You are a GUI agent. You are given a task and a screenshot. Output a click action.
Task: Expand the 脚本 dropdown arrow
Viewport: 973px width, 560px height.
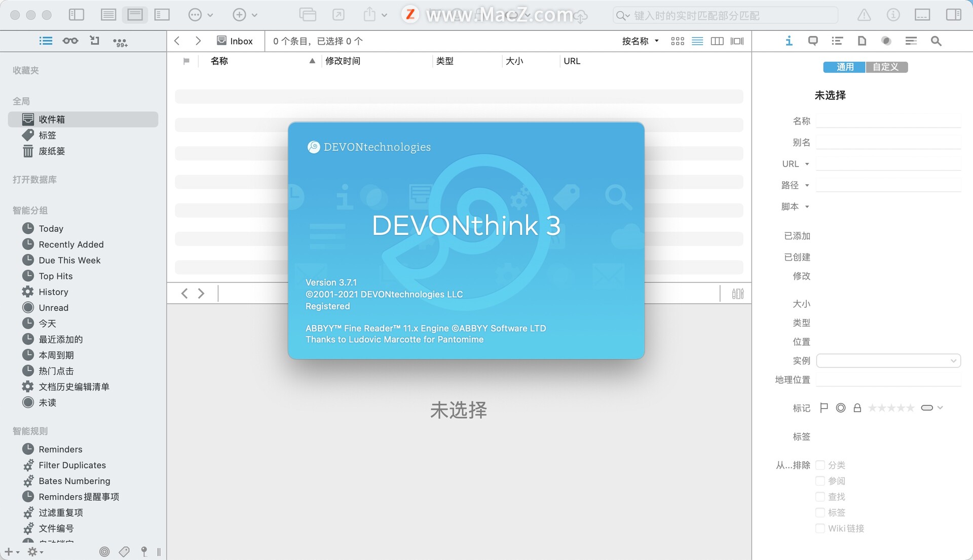(807, 207)
